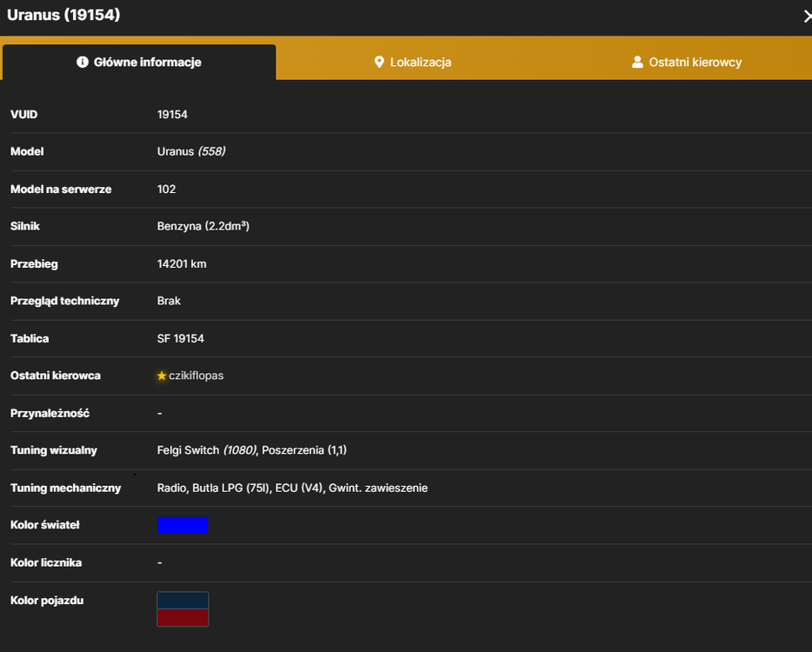
Task: Click the Butla LPG (75l) tuning entry
Action: [231, 488]
